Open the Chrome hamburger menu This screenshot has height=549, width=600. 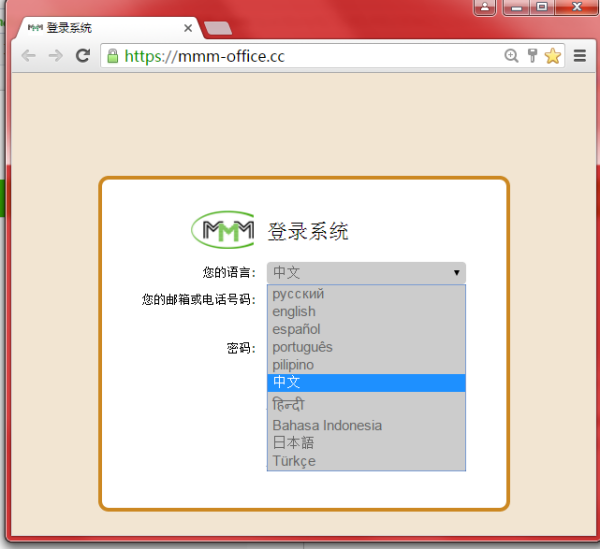580,56
